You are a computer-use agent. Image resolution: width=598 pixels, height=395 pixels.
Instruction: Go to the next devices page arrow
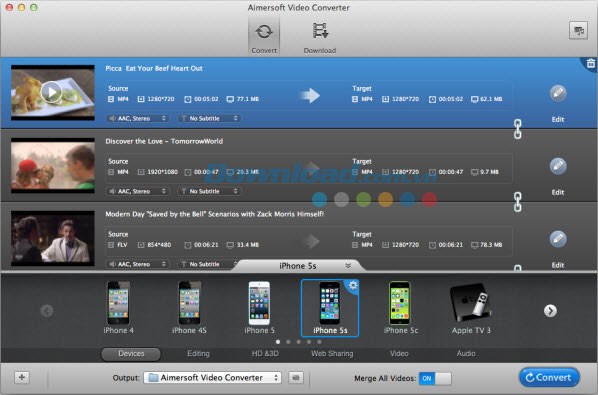pyautogui.click(x=550, y=311)
